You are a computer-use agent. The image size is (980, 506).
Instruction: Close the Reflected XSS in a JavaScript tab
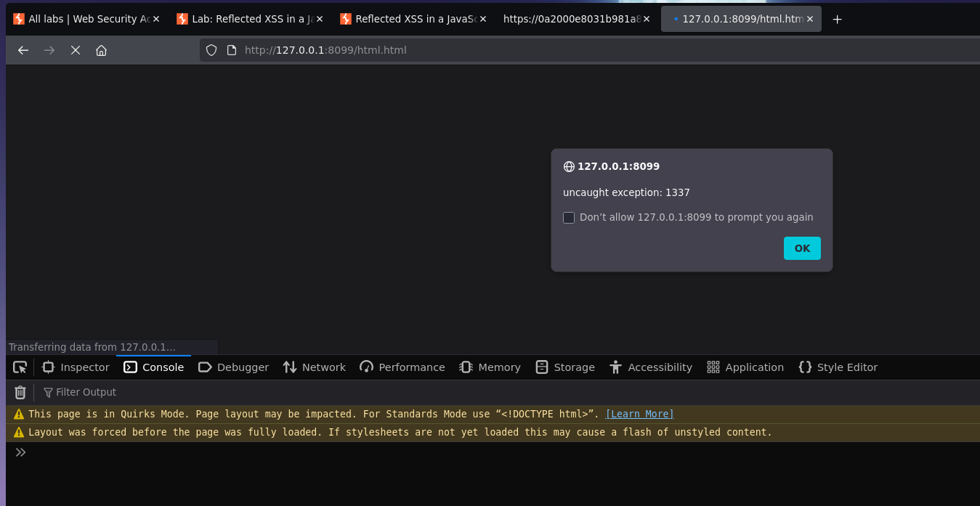coord(482,19)
